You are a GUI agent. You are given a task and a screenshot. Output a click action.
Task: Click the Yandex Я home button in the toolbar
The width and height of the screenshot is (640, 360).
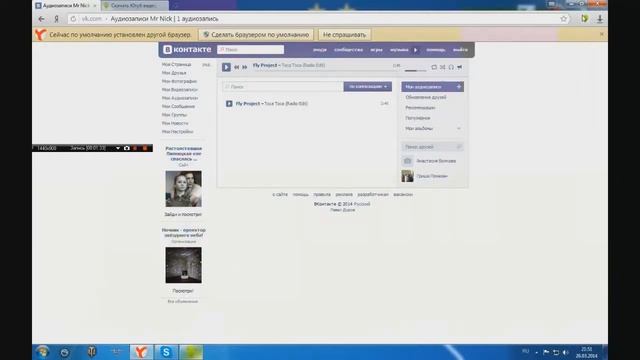click(x=56, y=19)
